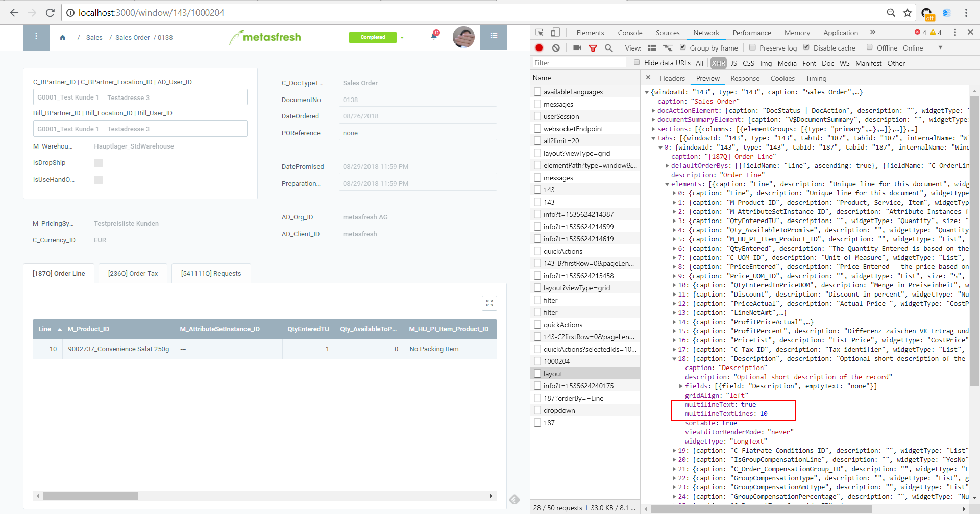Open the Completed status dropdown arrow
This screenshot has height=514, width=980.
pyautogui.click(x=402, y=38)
